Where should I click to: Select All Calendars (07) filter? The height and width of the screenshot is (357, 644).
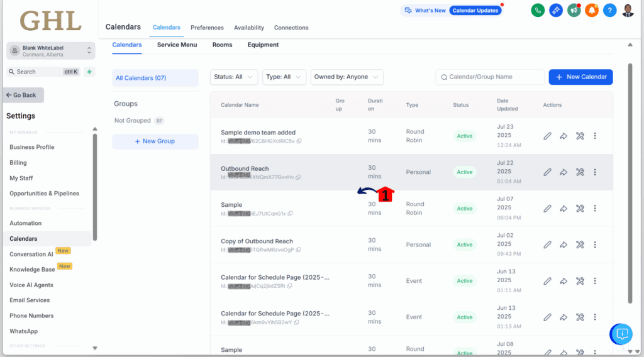[155, 78]
